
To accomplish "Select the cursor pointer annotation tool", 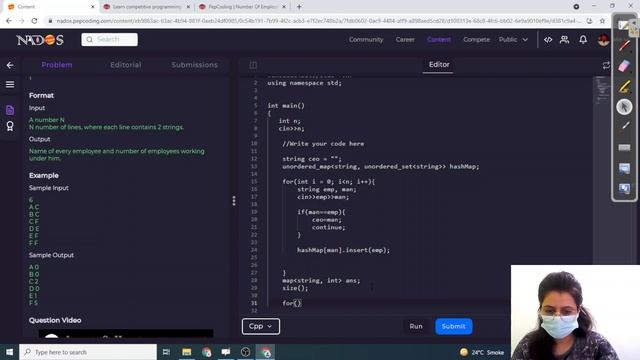I will (624, 107).
